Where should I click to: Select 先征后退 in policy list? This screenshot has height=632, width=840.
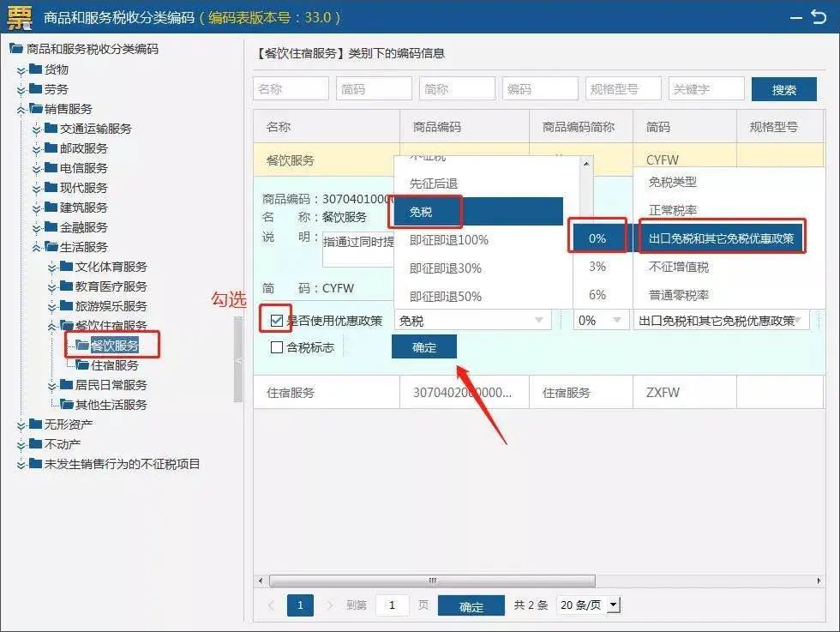click(434, 184)
